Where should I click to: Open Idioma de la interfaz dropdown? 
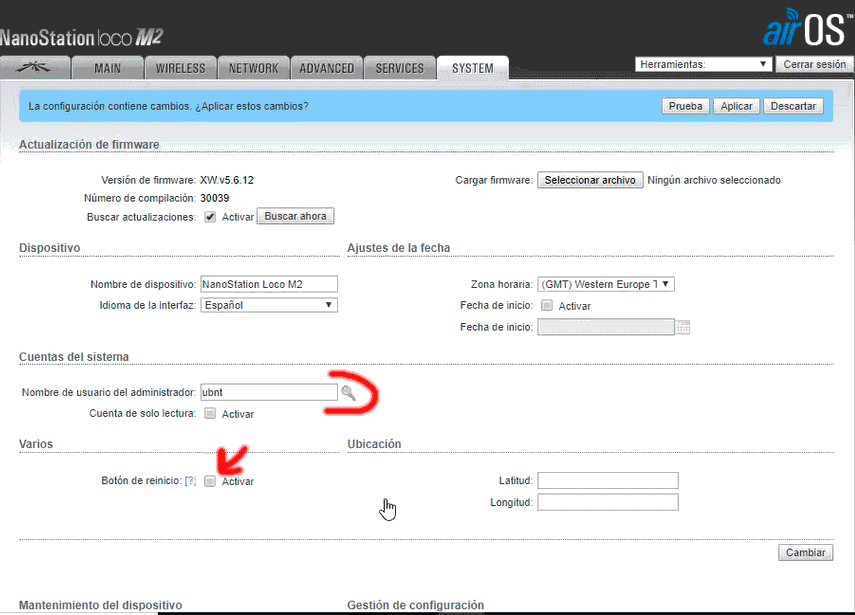pos(269,305)
